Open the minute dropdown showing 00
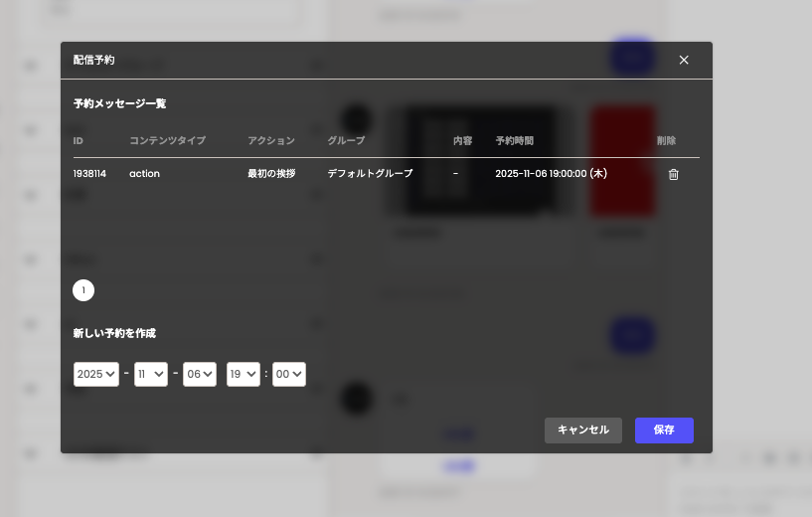 [289, 374]
